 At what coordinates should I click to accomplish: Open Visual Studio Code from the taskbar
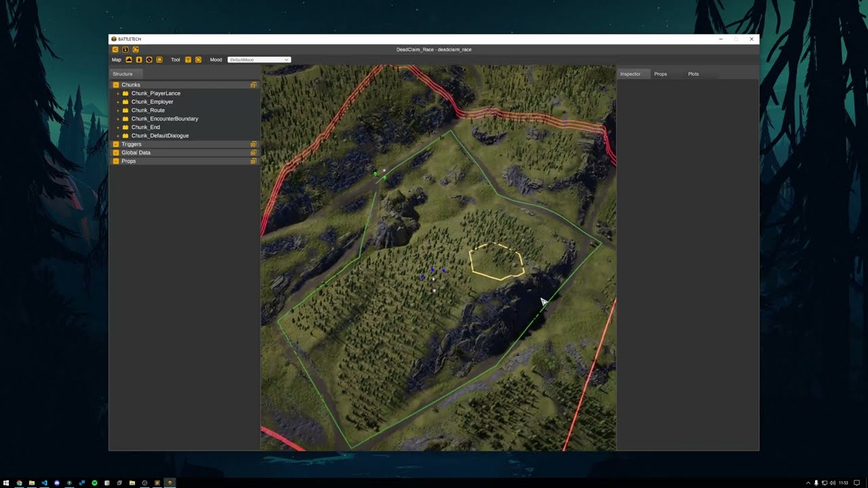[44, 483]
